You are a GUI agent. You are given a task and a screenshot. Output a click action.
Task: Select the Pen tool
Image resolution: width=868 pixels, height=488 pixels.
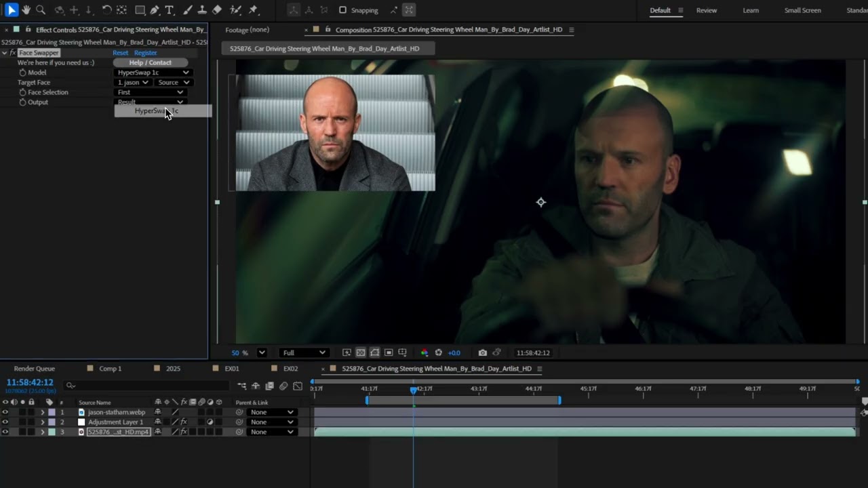pyautogui.click(x=155, y=10)
